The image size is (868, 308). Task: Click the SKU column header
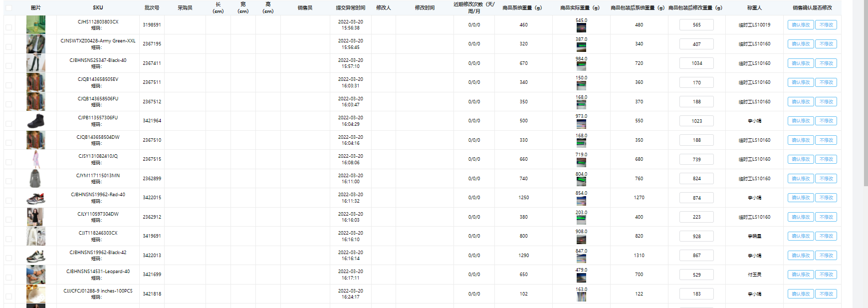pos(98,7)
